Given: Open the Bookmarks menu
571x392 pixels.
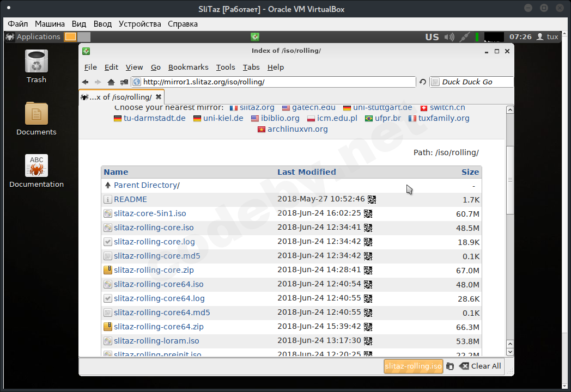Looking at the screenshot, I should (x=188, y=67).
